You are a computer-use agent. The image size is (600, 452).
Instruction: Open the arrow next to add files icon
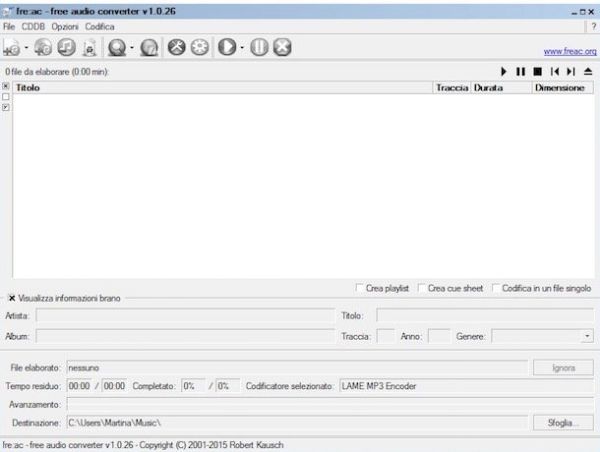27,48
